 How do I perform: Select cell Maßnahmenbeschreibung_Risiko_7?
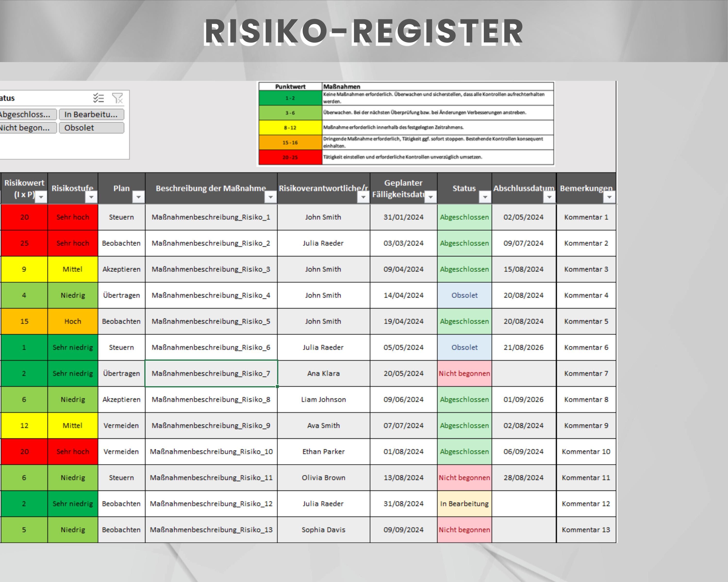click(211, 373)
